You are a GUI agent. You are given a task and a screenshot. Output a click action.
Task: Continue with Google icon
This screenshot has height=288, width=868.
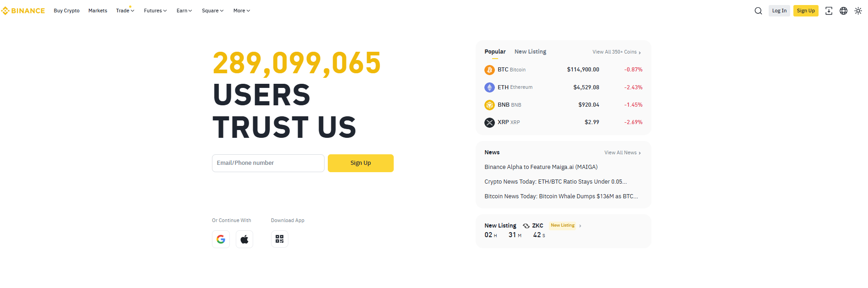pos(221,239)
